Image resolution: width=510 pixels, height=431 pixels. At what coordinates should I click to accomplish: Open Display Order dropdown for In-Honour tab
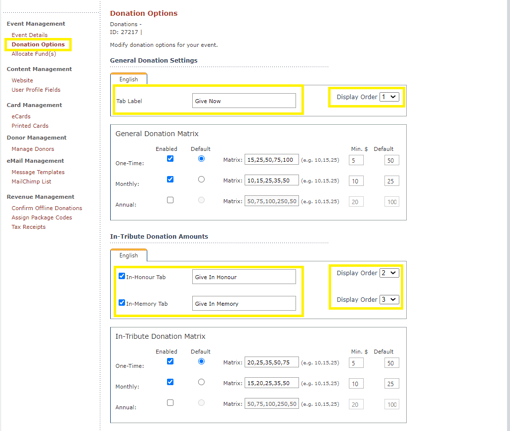tap(389, 273)
